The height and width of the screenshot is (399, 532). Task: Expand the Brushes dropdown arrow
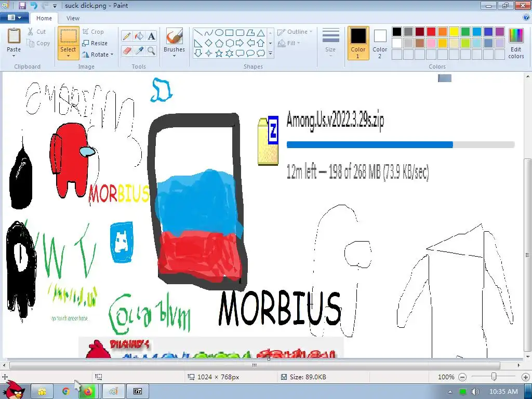point(175,56)
